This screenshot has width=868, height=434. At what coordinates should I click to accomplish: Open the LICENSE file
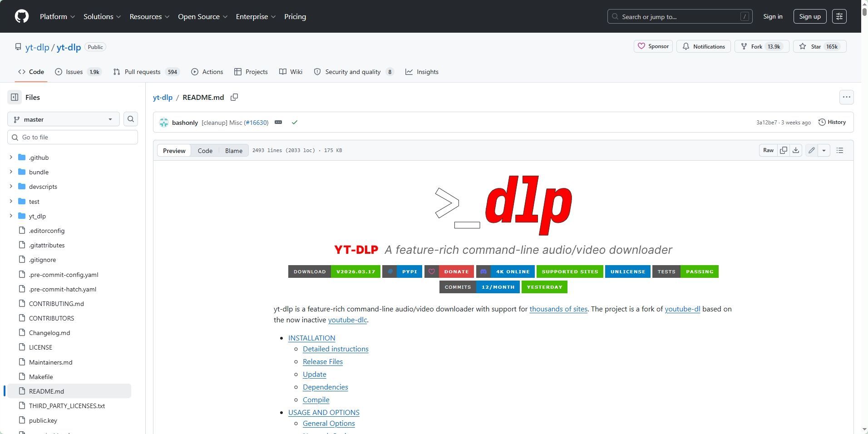tap(40, 347)
